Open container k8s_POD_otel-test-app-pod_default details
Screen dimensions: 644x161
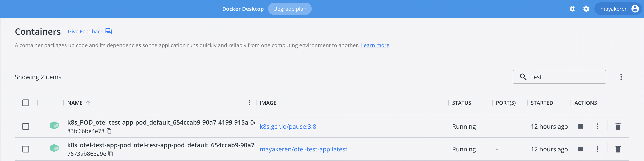(x=161, y=122)
